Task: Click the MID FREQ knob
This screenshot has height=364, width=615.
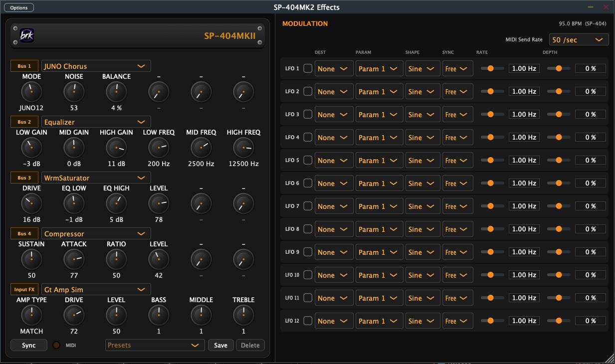Action: click(x=201, y=148)
